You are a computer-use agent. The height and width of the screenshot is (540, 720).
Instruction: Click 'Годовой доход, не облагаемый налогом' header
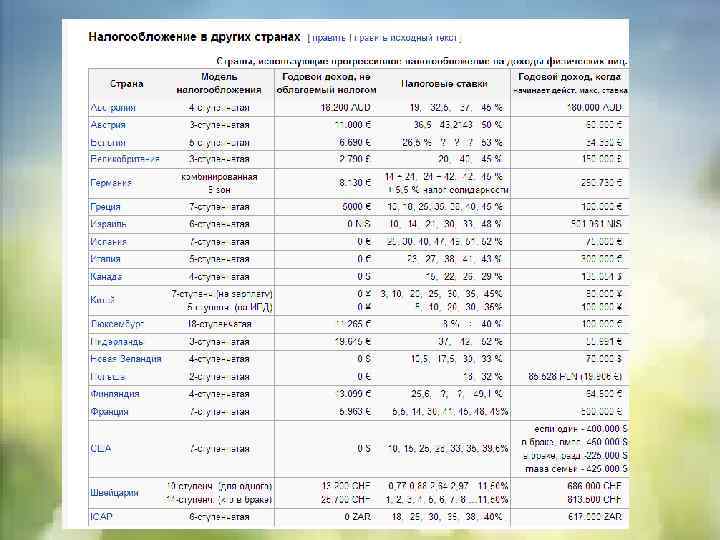326,84
